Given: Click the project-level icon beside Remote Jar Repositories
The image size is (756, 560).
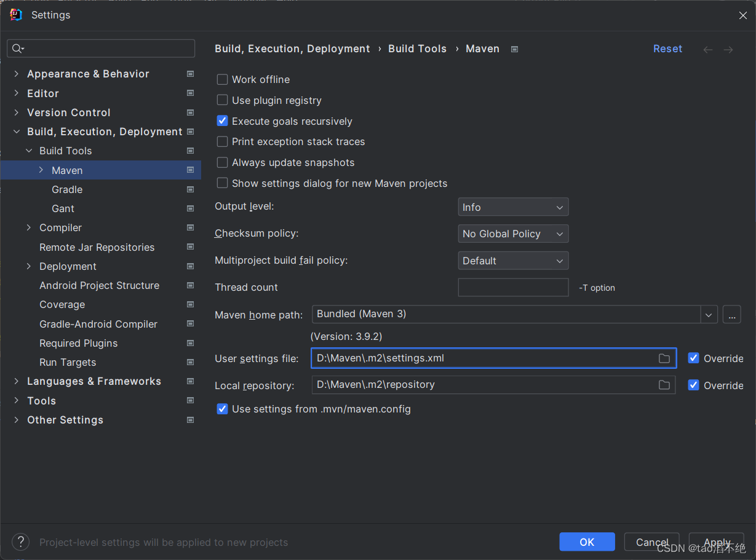Looking at the screenshot, I should point(190,247).
